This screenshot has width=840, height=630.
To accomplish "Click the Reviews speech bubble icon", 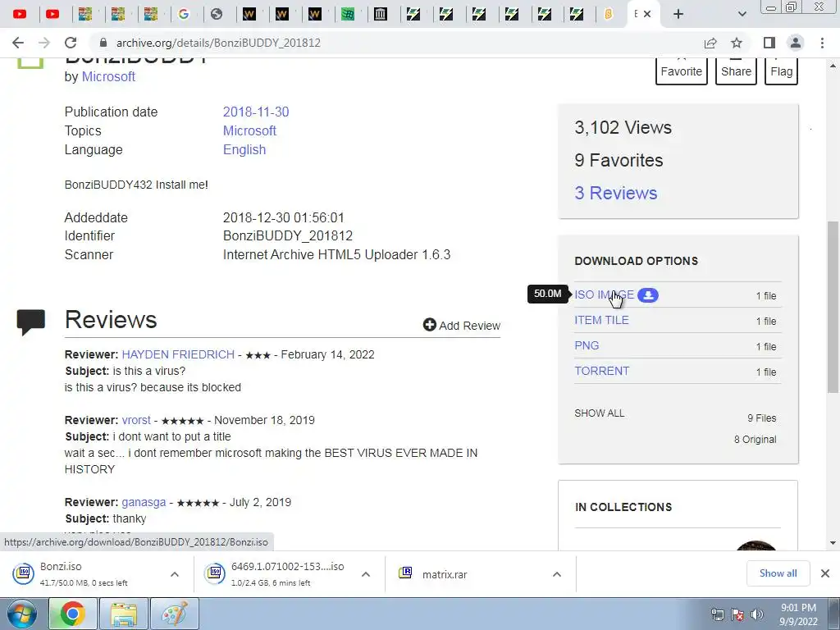I will [x=31, y=322].
